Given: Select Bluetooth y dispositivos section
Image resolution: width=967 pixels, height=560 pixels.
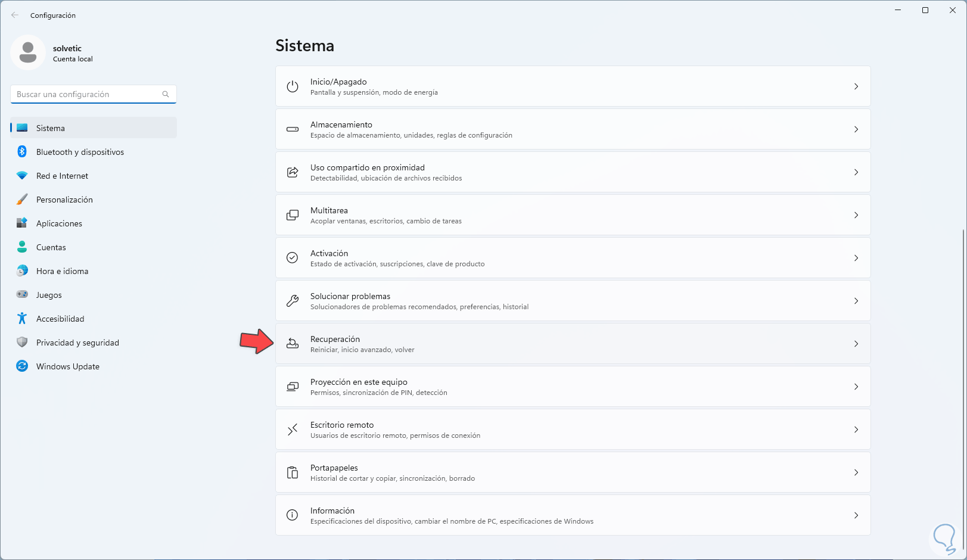Looking at the screenshot, I should (x=80, y=152).
